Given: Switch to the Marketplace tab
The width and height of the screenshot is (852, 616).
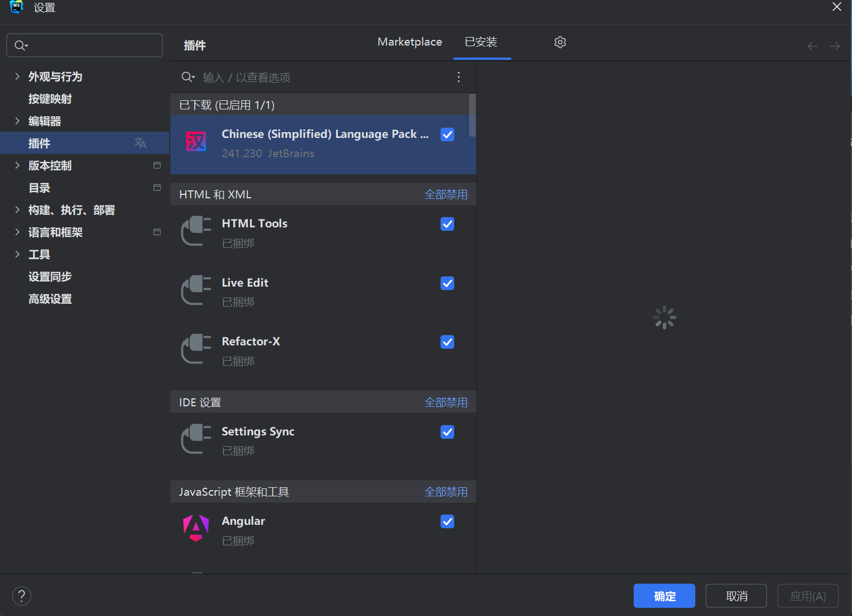Looking at the screenshot, I should (x=409, y=42).
